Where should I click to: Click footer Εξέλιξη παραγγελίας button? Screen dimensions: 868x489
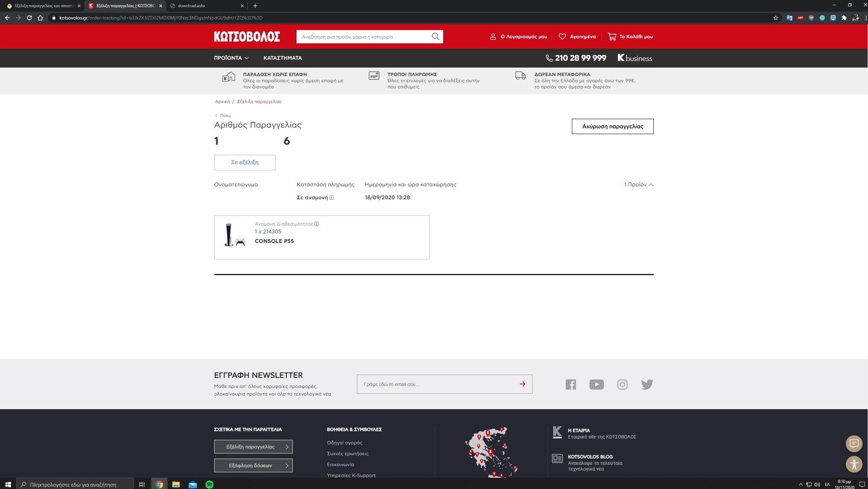click(253, 447)
